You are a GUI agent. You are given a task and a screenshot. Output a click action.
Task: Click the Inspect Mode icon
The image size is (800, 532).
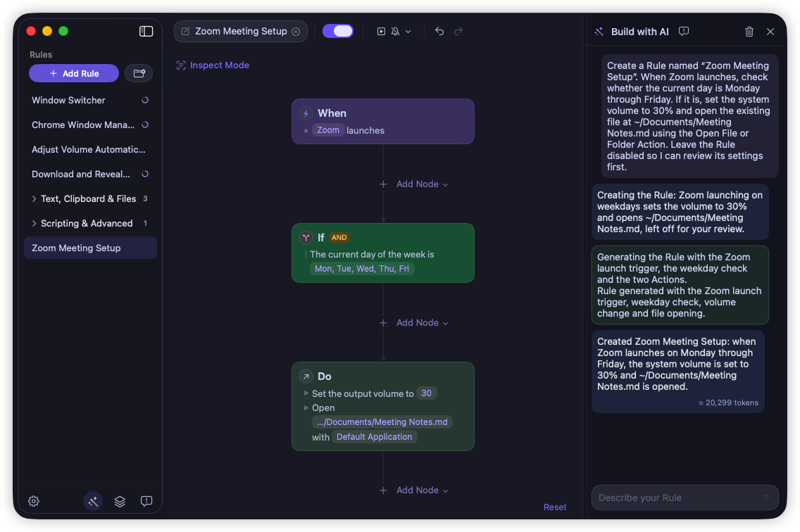click(x=181, y=65)
